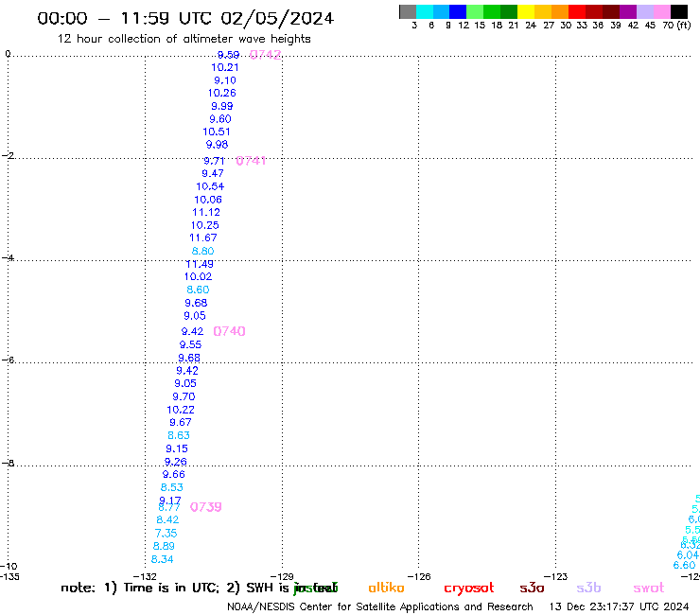Select the value 10.54

click(x=210, y=186)
